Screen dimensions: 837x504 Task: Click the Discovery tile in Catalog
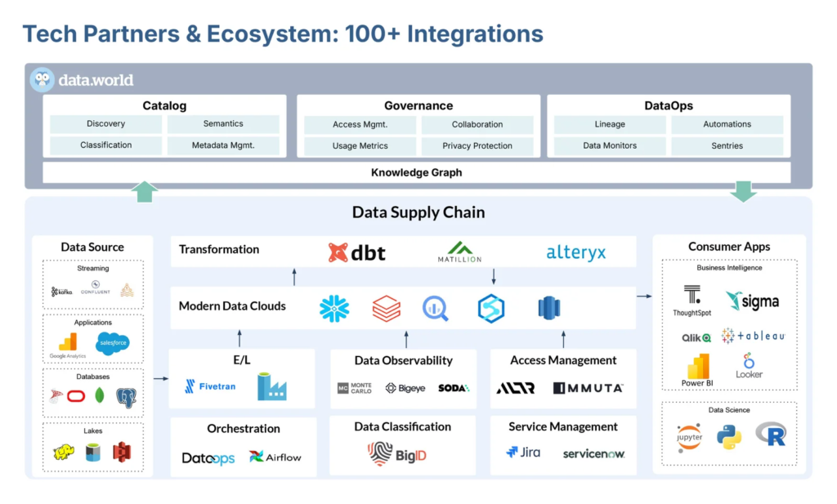(105, 123)
